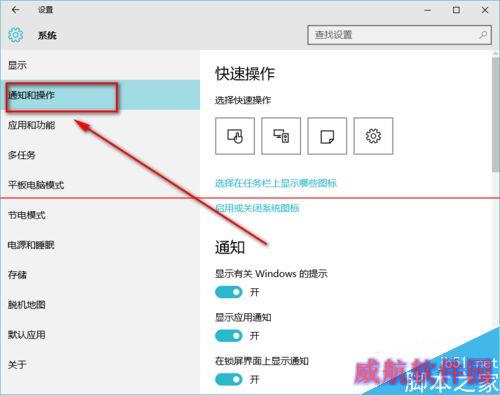
Task: Turn off lock screen notifications toggle
Action: click(x=229, y=379)
